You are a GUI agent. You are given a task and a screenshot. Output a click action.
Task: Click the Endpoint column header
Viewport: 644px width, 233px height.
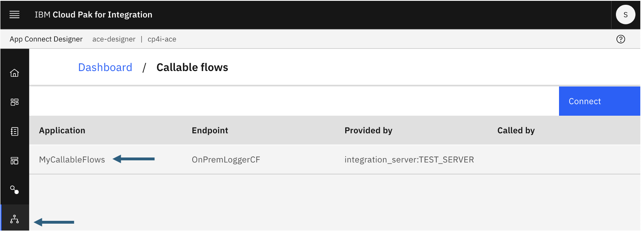[x=210, y=130]
